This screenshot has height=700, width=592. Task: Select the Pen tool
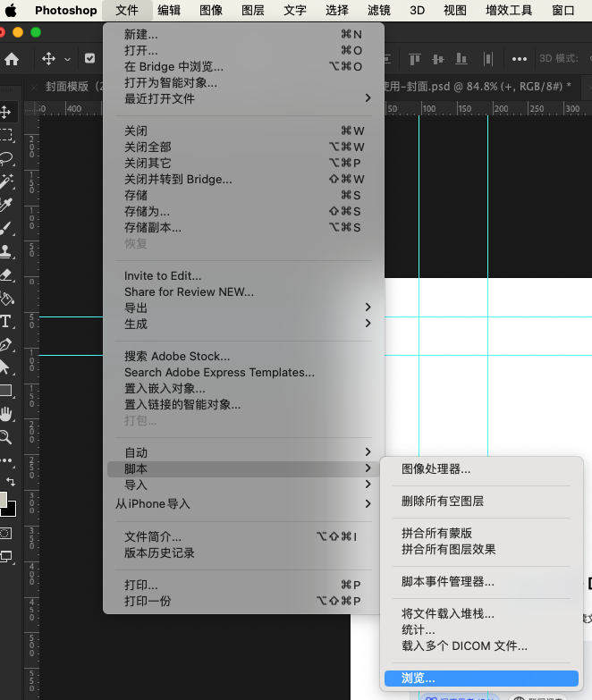5,344
